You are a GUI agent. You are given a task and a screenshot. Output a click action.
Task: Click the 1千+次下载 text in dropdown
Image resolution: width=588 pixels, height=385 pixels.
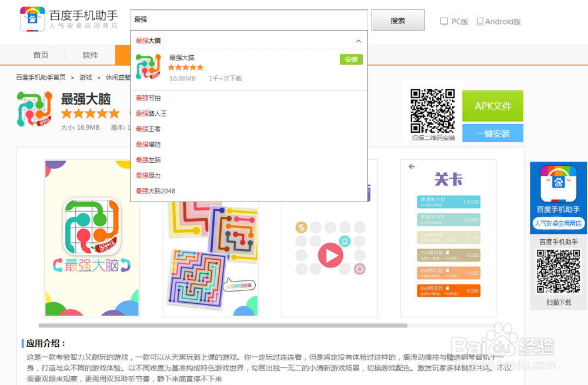[225, 78]
